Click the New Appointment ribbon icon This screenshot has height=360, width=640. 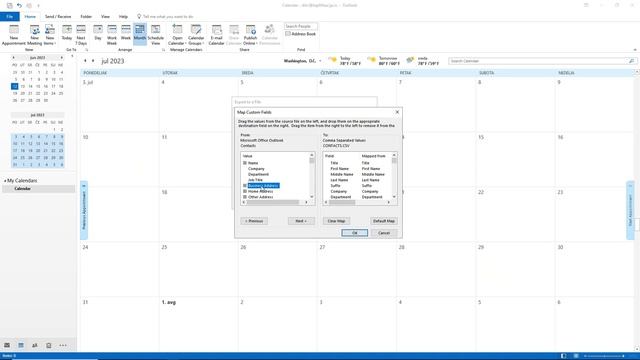point(13,34)
